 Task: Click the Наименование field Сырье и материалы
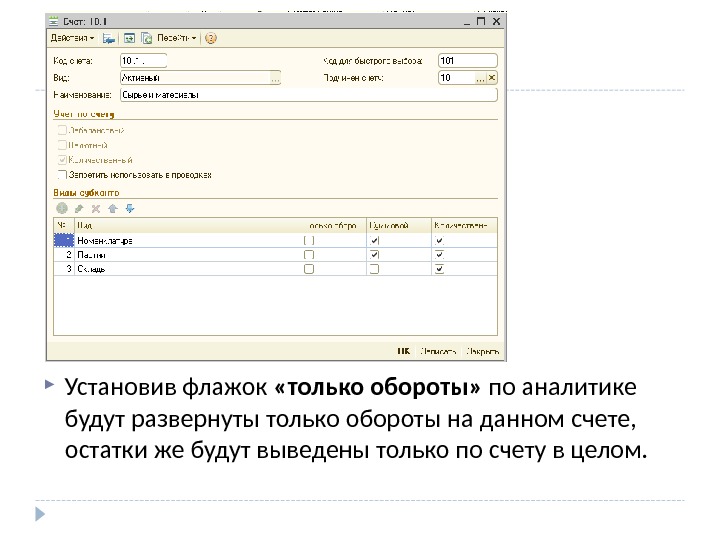(x=309, y=95)
